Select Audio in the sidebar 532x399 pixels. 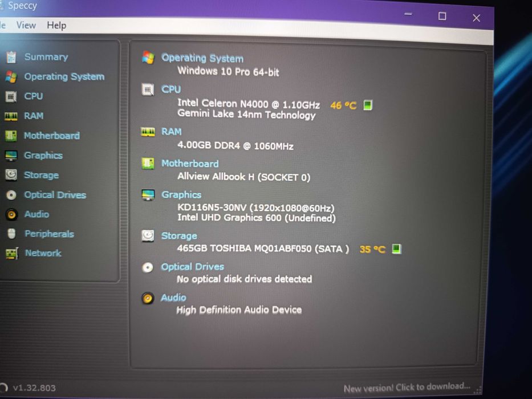click(37, 214)
